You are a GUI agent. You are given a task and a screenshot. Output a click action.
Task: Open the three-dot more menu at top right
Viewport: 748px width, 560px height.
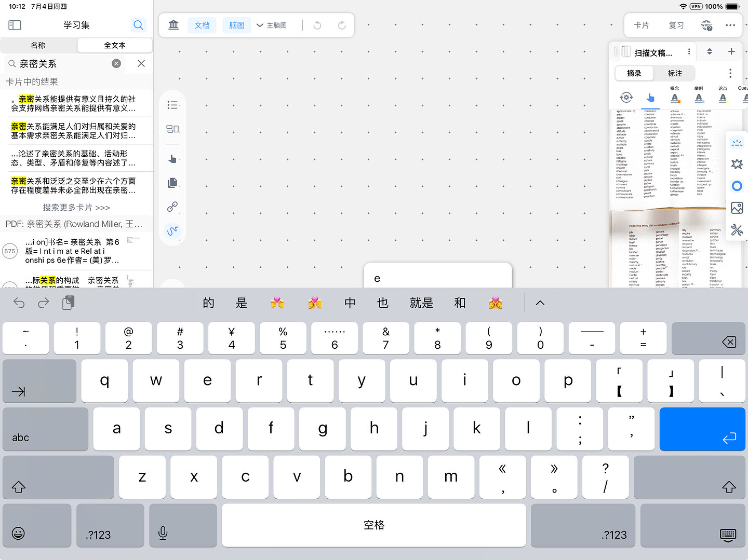click(730, 25)
